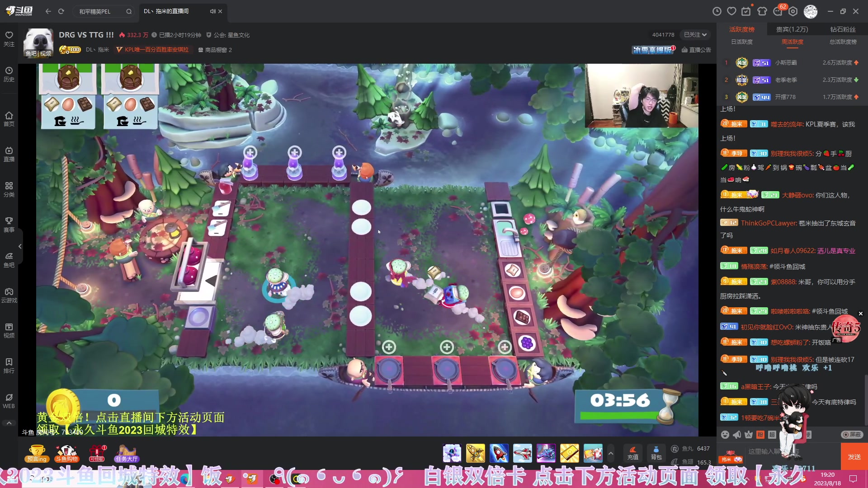The height and width of the screenshot is (488, 868).
Task: Select 总活跃度榜 sub-tab
Action: 843,42
